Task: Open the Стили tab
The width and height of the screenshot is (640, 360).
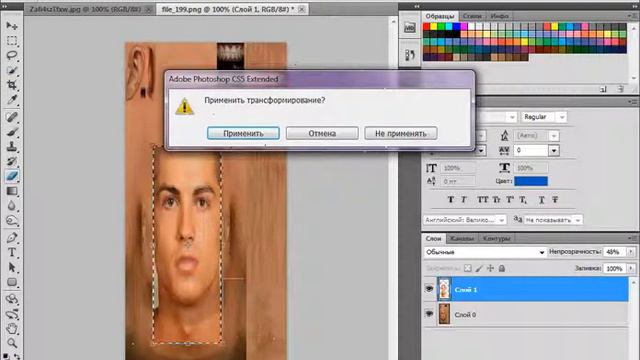Action: [472, 16]
